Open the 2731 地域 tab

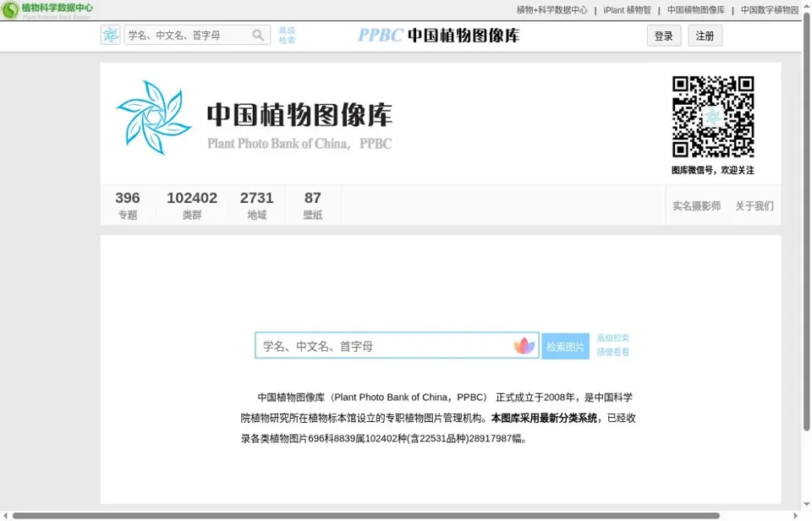coord(256,205)
